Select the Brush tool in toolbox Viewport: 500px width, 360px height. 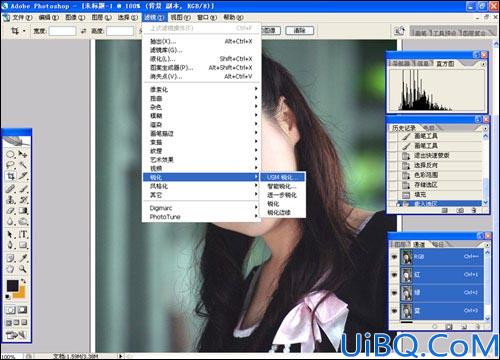[x=23, y=188]
